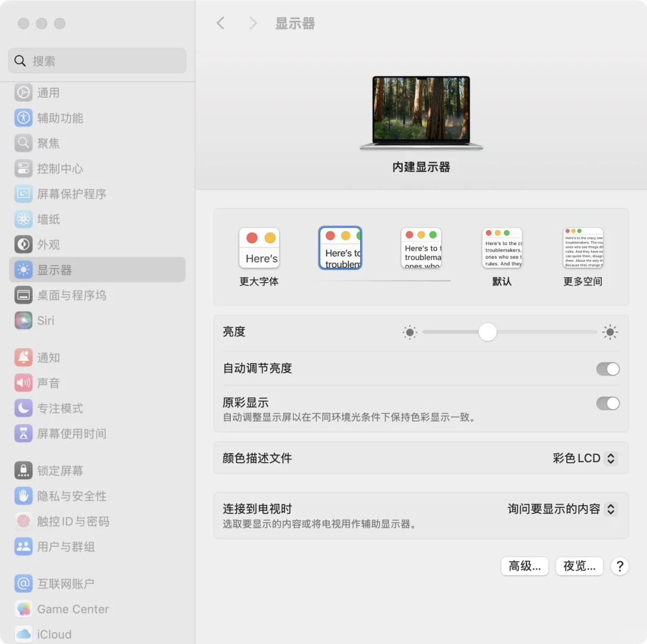The width and height of the screenshot is (647, 644).
Task: Open 互联网账户 at-sign icon
Action: 23,584
